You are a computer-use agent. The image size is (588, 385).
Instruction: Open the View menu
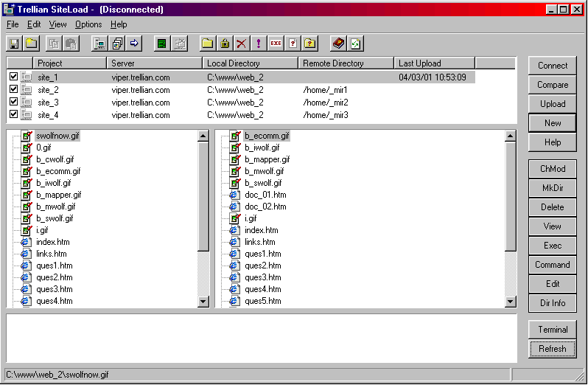(x=57, y=24)
